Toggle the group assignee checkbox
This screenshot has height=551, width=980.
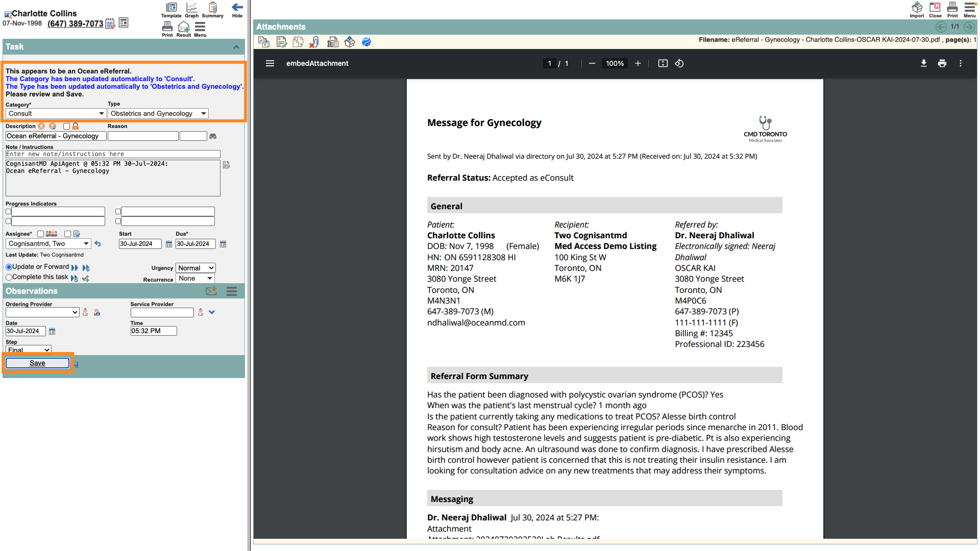(41, 234)
